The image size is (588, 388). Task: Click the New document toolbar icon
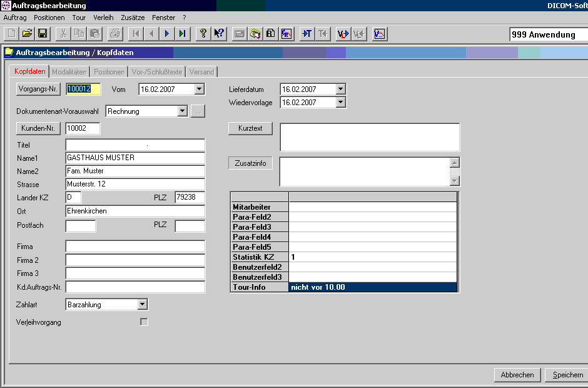pyautogui.click(x=12, y=34)
